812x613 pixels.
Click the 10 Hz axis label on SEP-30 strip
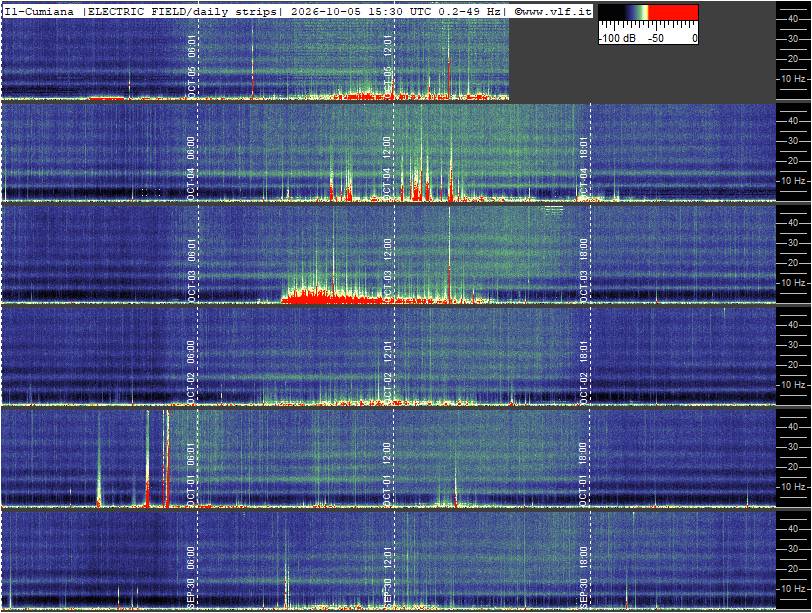[x=793, y=589]
